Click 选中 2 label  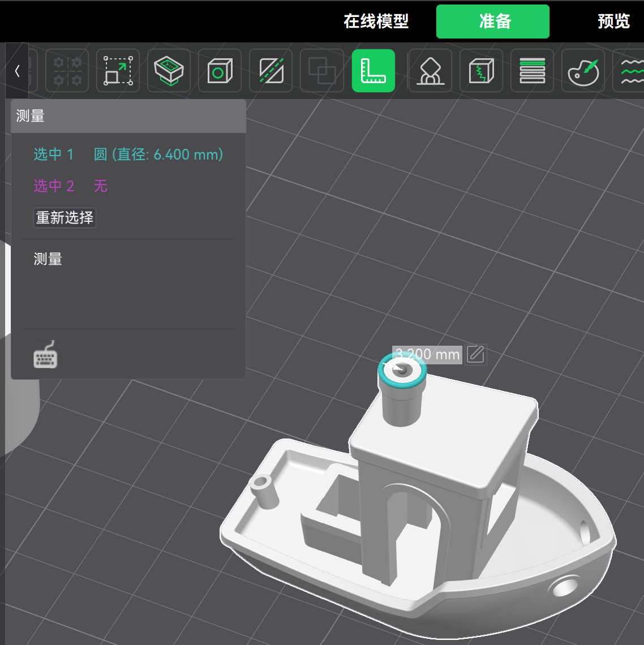(x=54, y=186)
